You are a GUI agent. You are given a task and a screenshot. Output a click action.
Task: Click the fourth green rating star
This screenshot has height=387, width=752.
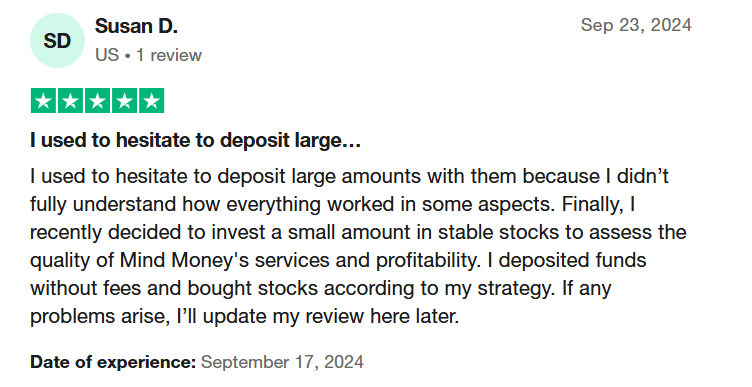pyautogui.click(x=124, y=101)
